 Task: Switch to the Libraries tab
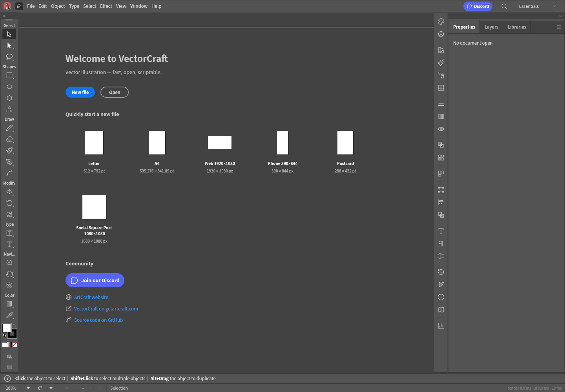[x=517, y=27]
